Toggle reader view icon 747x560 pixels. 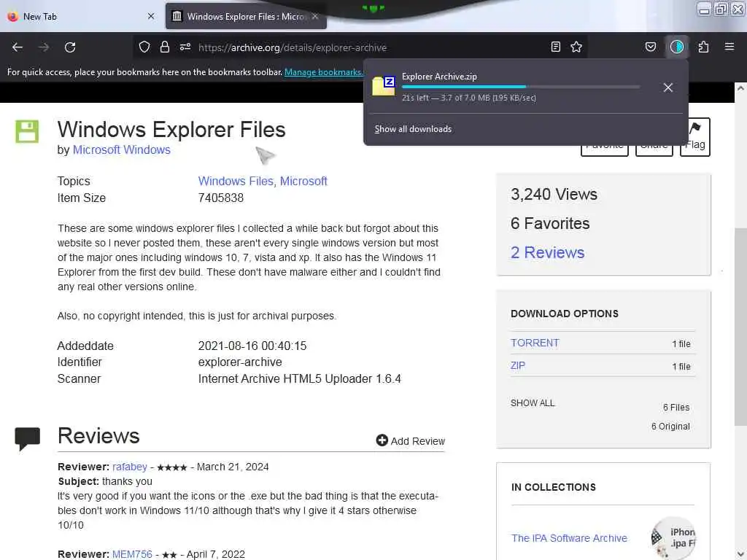[x=555, y=47]
